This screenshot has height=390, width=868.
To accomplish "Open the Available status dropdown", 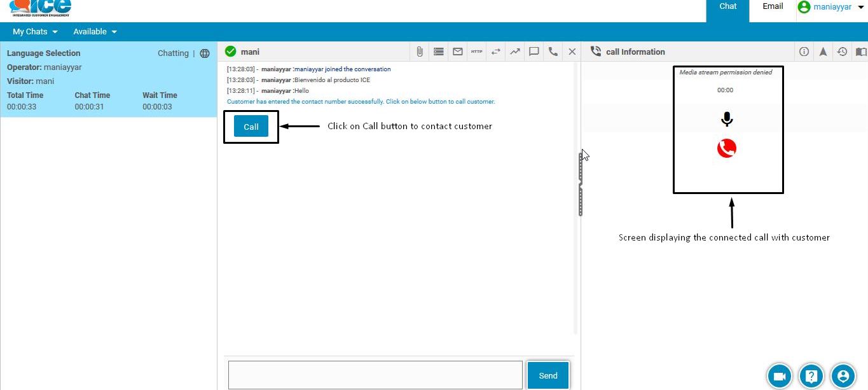I will coord(95,32).
